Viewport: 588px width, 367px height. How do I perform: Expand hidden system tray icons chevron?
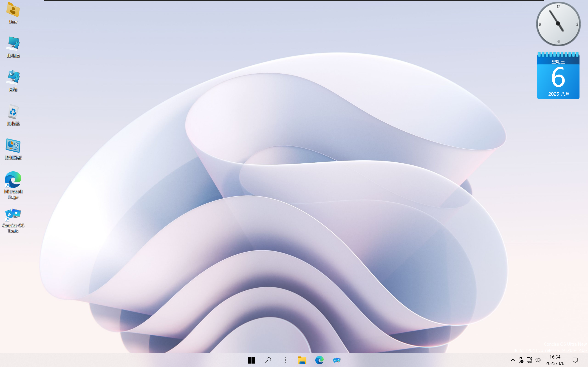[x=513, y=360]
